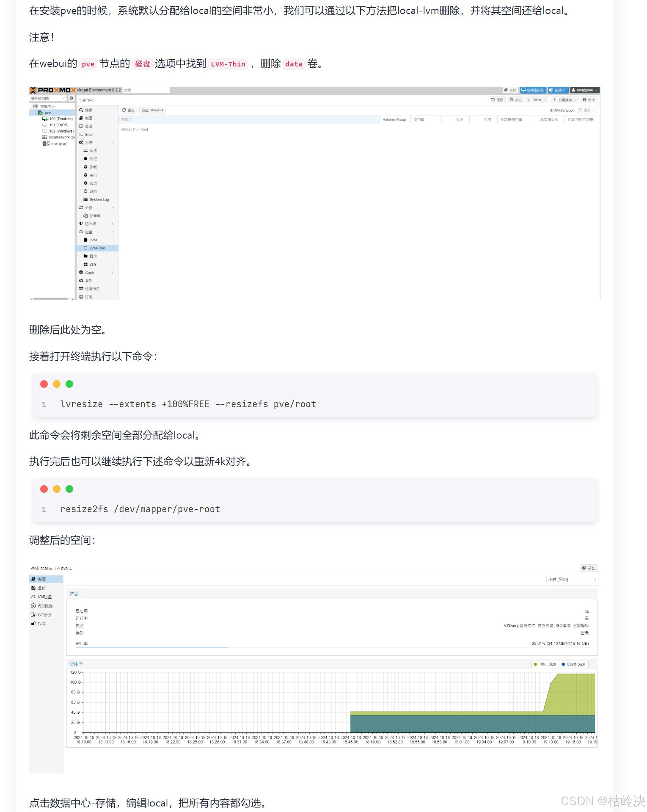Viewport: 647px width, 812px height.
Task: Select ISO镜像 in the storage menu
Action: click(46, 606)
